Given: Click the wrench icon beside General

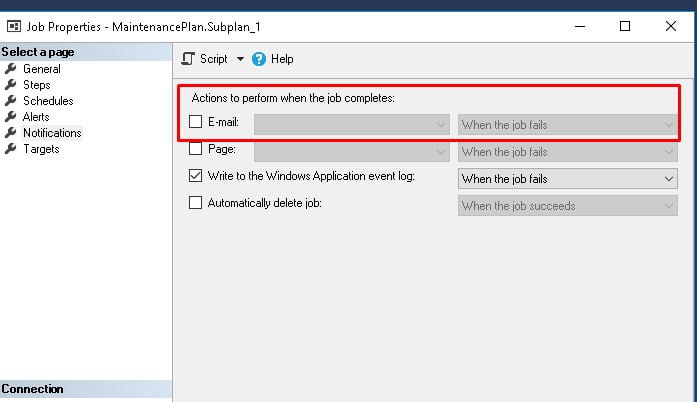Looking at the screenshot, I should click(x=11, y=68).
